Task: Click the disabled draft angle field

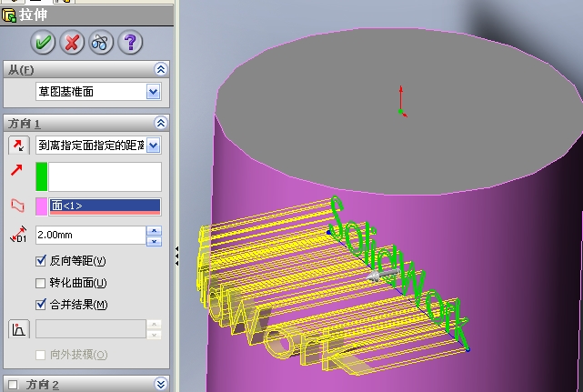Action: [x=91, y=328]
